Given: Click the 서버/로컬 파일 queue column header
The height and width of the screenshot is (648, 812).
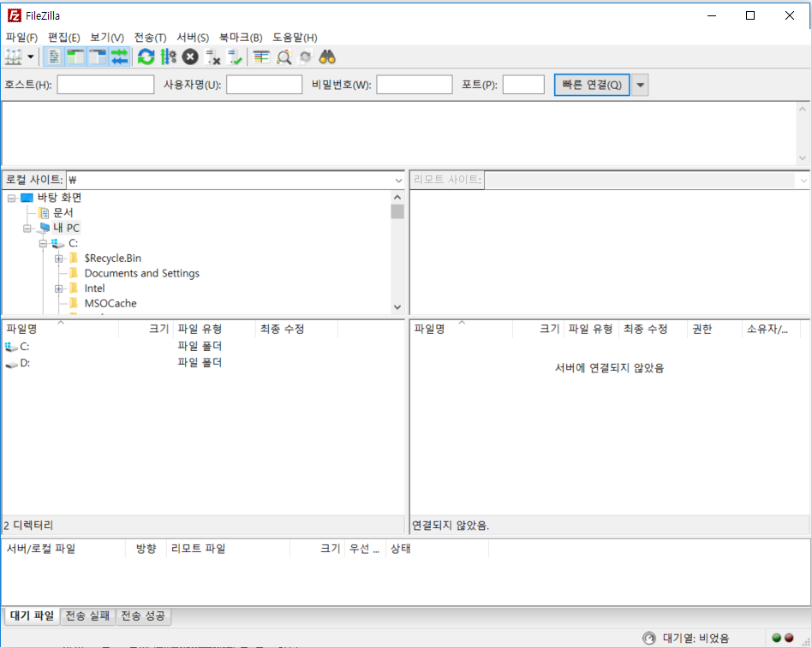Looking at the screenshot, I should [63, 549].
